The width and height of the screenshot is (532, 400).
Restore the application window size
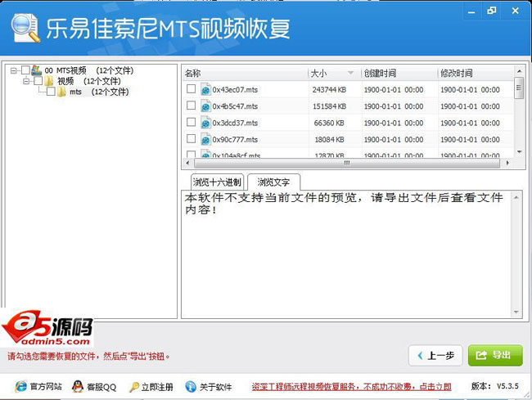point(492,11)
